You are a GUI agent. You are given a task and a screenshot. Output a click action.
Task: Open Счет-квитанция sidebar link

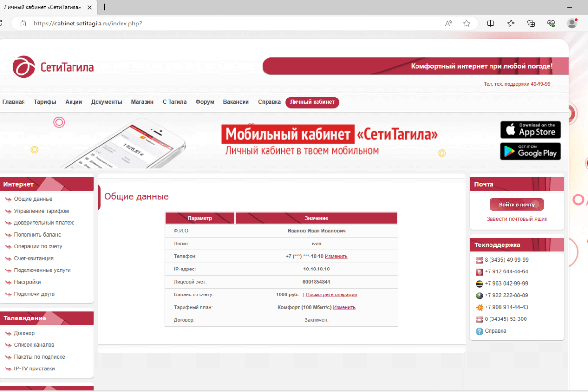coord(33,258)
